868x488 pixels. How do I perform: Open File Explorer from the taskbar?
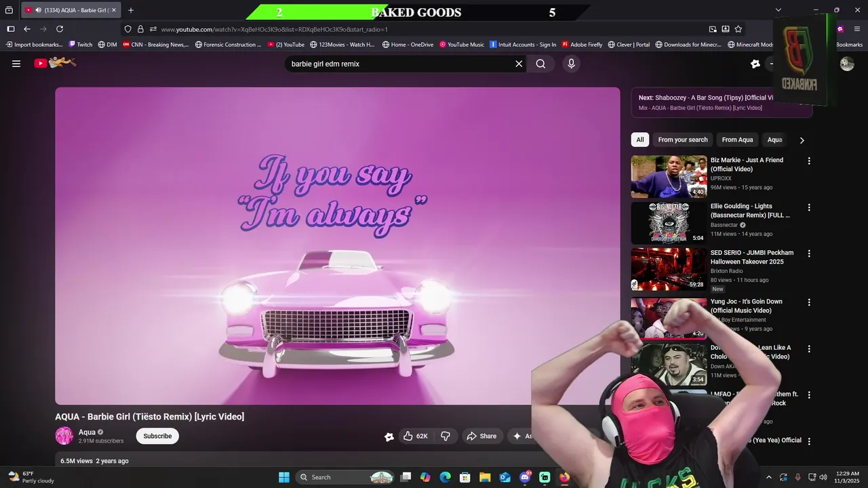tap(485, 477)
